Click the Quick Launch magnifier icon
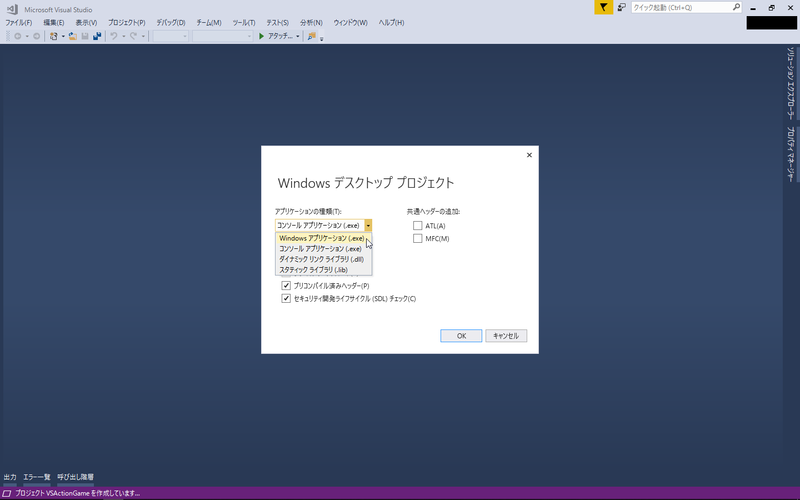The image size is (800, 500). coord(736,7)
